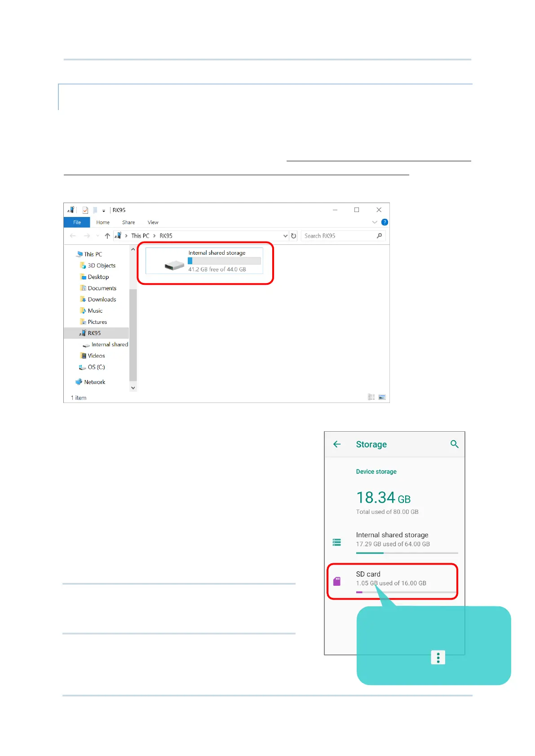Switch to large icons view icon
The image size is (535, 756).
[382, 397]
